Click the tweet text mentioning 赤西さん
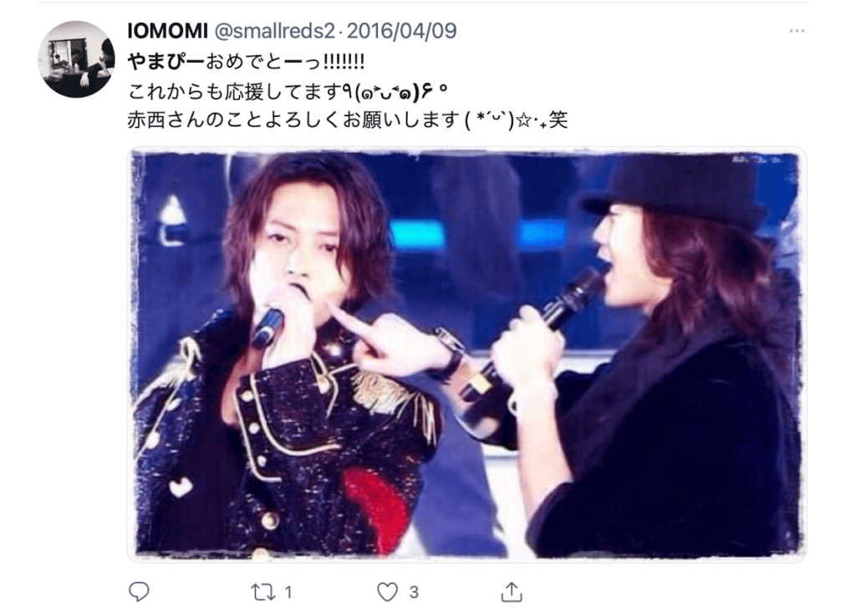Viewport: 856px width, 616px height. point(348,120)
